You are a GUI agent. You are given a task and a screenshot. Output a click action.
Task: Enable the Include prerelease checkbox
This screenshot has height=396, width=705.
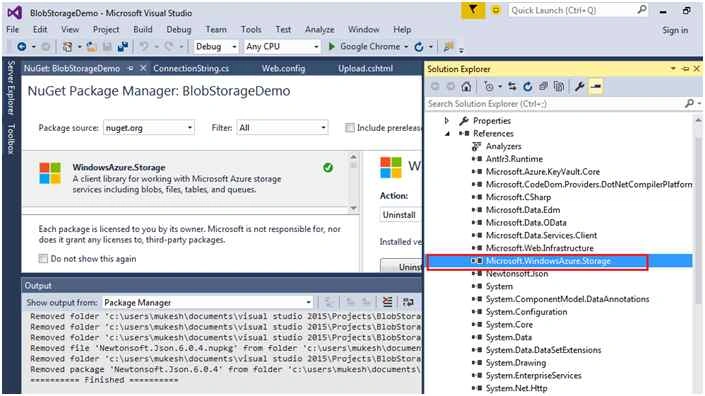tap(349, 128)
